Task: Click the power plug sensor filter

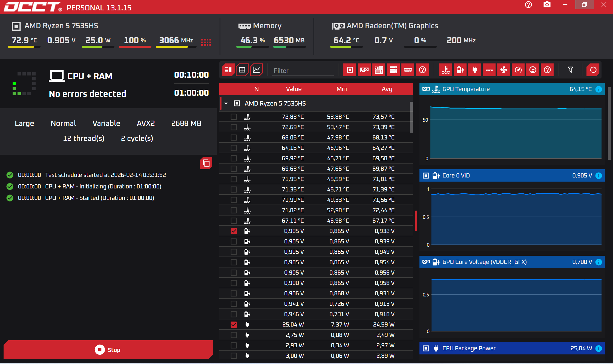Action: point(475,70)
